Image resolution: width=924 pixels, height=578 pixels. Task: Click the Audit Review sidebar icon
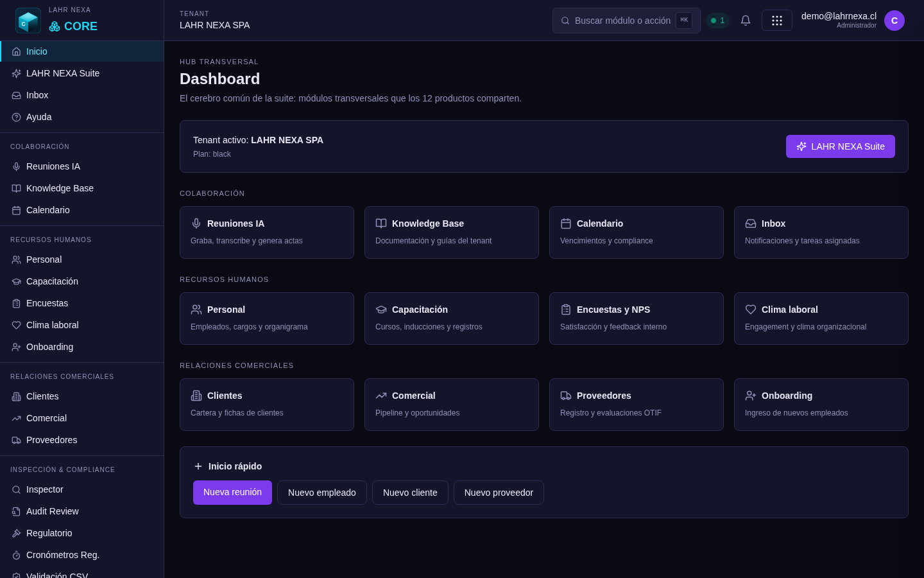tap(17, 511)
